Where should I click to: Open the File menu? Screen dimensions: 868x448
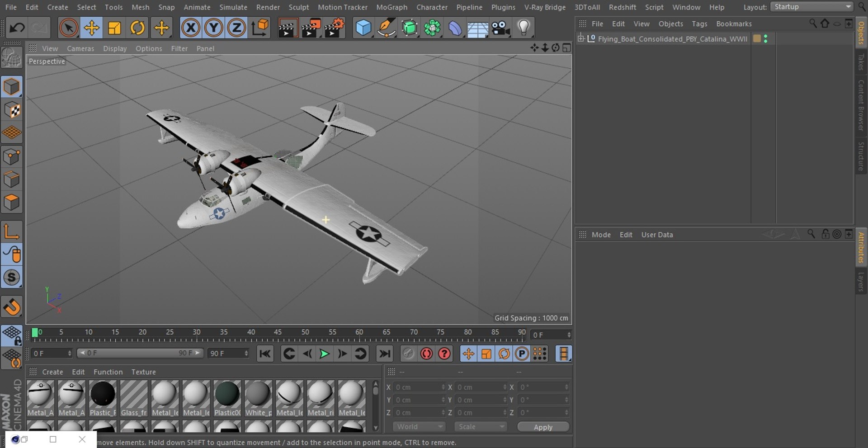point(11,7)
